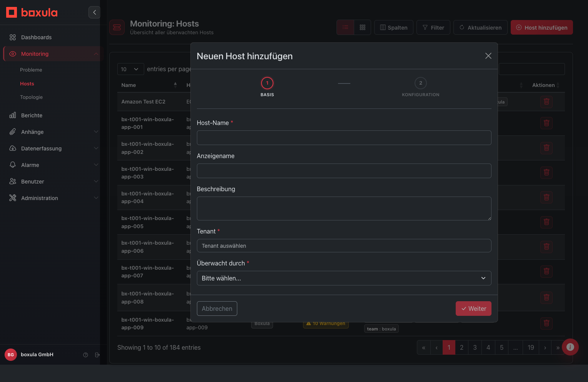Sort by the Aktionen column arrows
The width and height of the screenshot is (588, 382).
[x=558, y=85]
